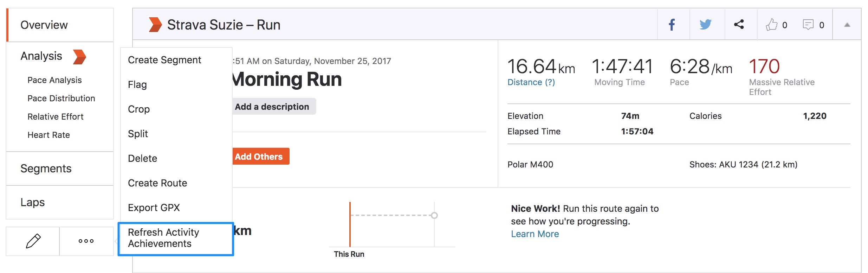Choose Export GPX from the menu

(154, 208)
